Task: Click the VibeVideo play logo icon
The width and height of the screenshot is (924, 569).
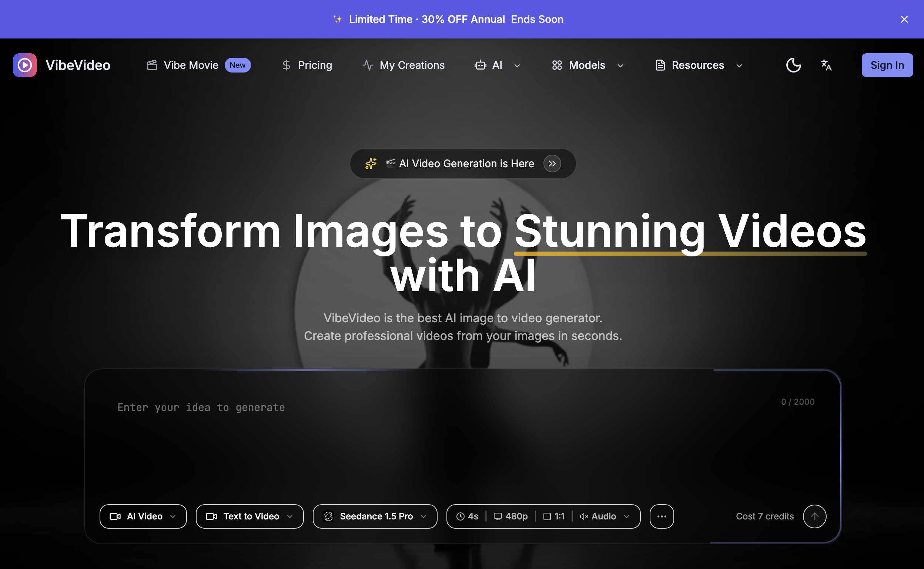Action: (24, 65)
